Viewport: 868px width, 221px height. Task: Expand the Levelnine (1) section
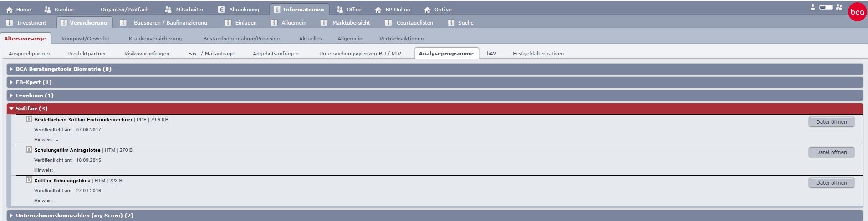(x=435, y=95)
